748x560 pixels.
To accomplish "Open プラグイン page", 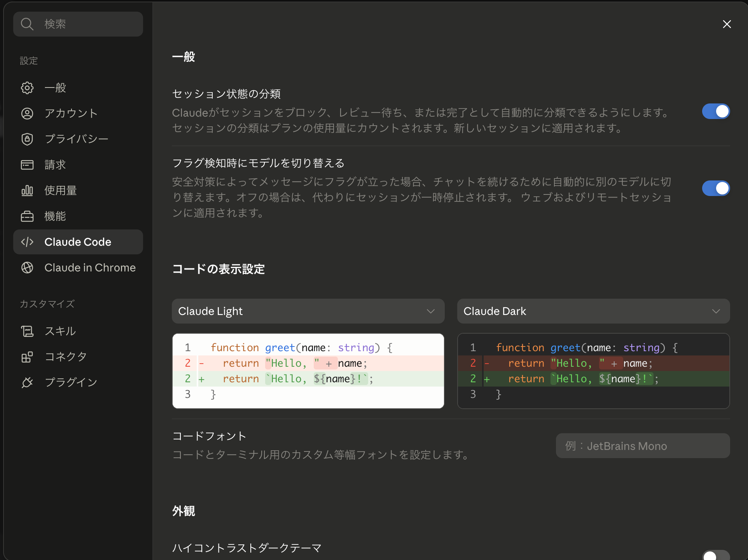I will coord(78,383).
